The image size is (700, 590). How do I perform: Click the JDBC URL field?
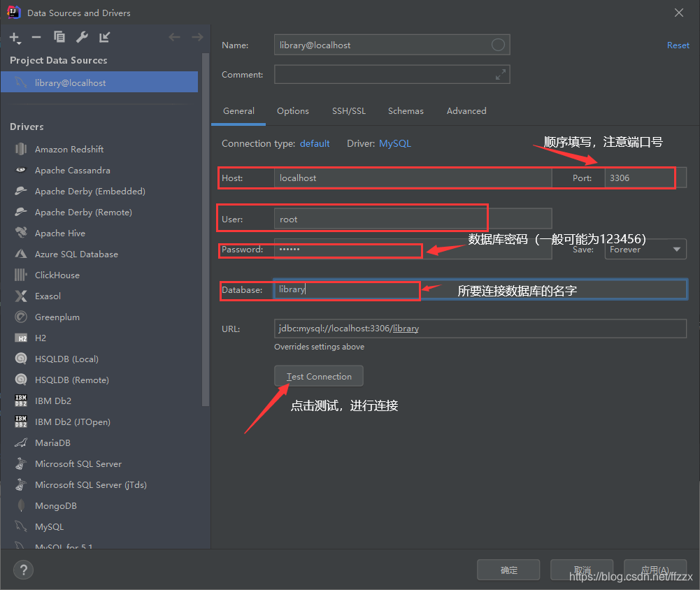click(480, 329)
